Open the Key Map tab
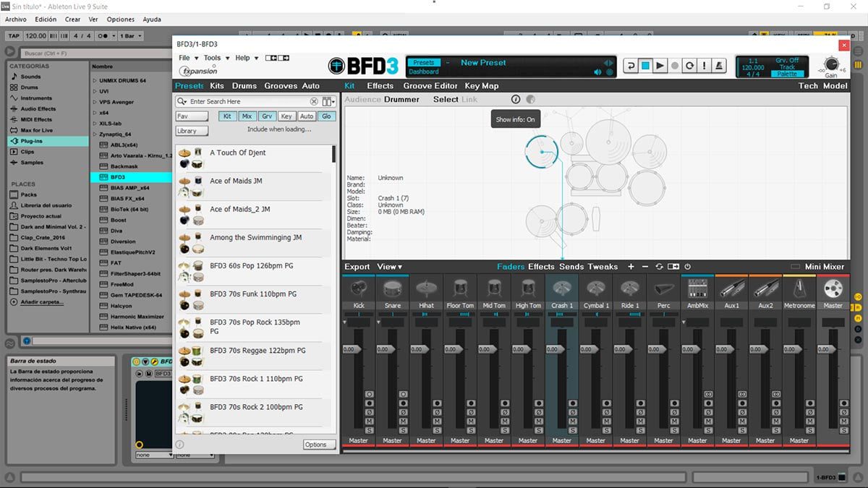This screenshot has height=488, width=868. click(482, 86)
